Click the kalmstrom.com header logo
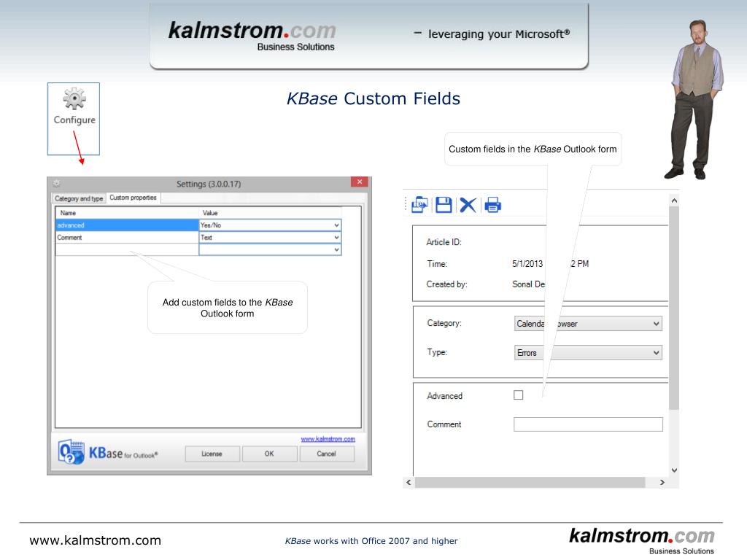747x560 pixels. point(252,35)
